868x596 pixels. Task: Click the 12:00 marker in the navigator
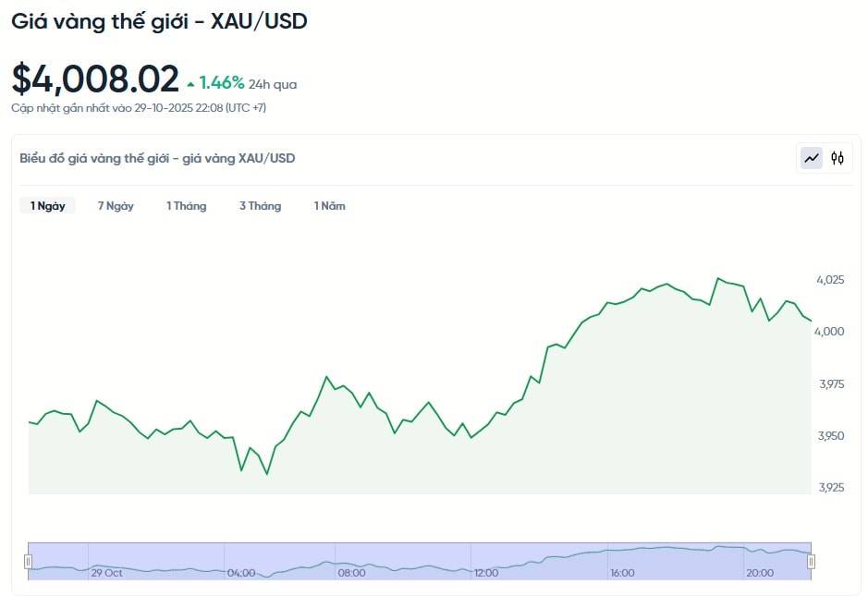click(x=486, y=573)
